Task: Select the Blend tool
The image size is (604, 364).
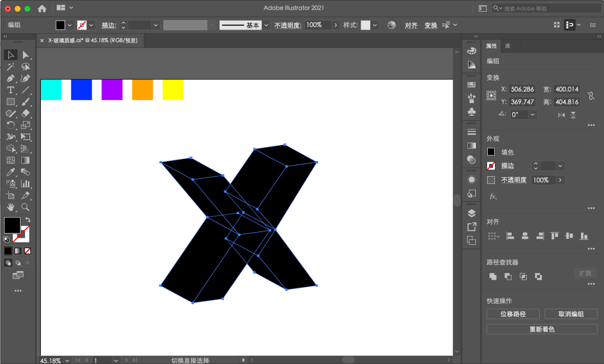Action: tap(25, 172)
